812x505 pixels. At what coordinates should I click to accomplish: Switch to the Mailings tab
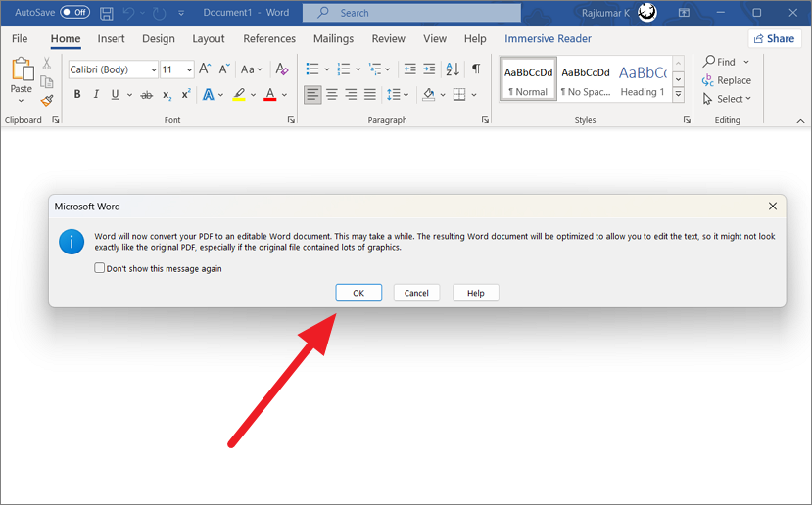pyautogui.click(x=333, y=39)
